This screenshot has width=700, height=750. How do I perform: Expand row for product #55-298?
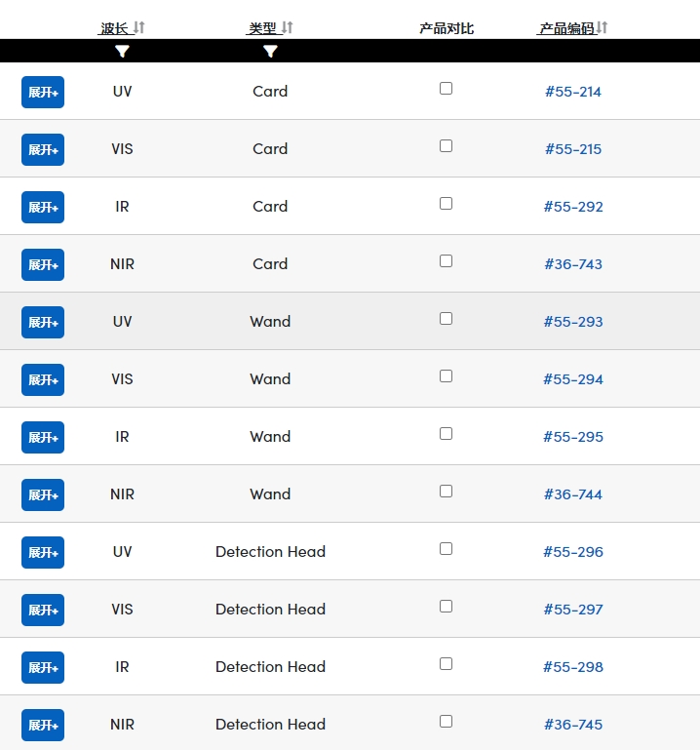click(x=43, y=667)
